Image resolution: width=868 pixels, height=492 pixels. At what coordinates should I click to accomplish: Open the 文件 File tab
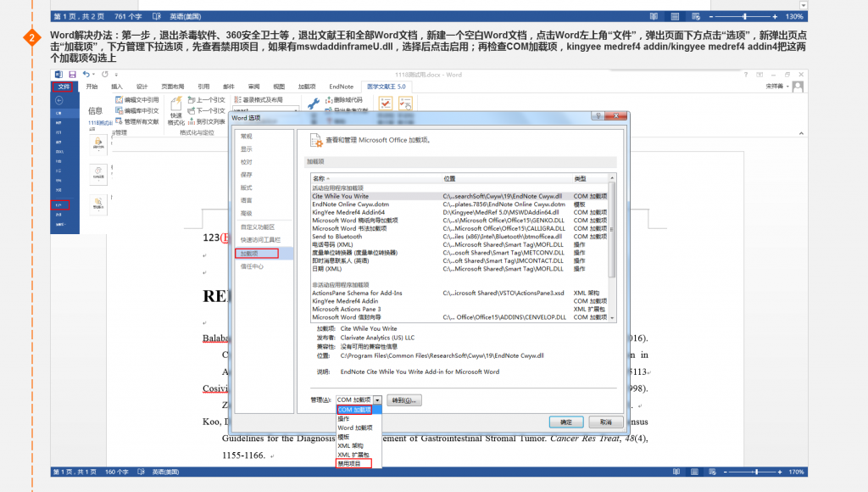(63, 87)
